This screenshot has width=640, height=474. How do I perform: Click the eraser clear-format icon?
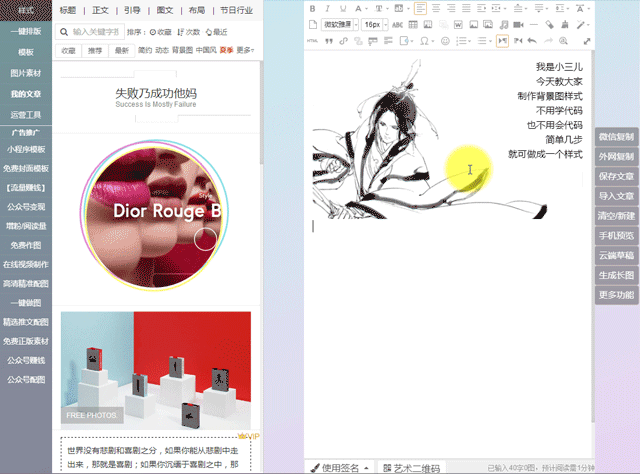pyautogui.click(x=549, y=25)
